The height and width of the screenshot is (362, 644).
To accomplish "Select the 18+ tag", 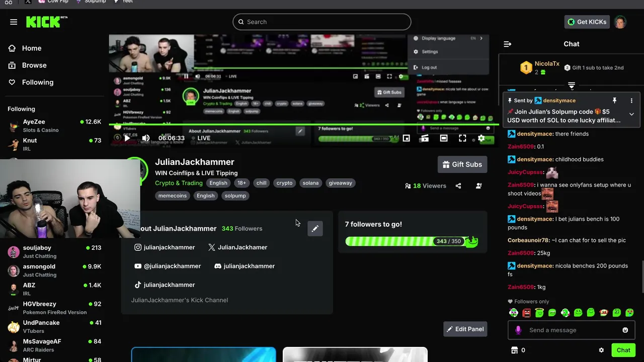I will click(x=242, y=183).
